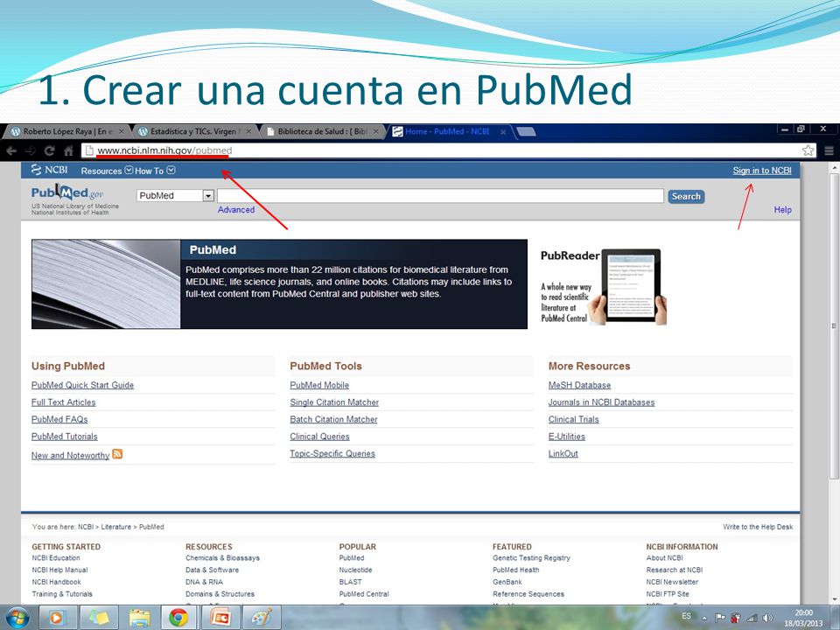Open PubMed Mobile link
The width and height of the screenshot is (840, 630).
[319, 385]
